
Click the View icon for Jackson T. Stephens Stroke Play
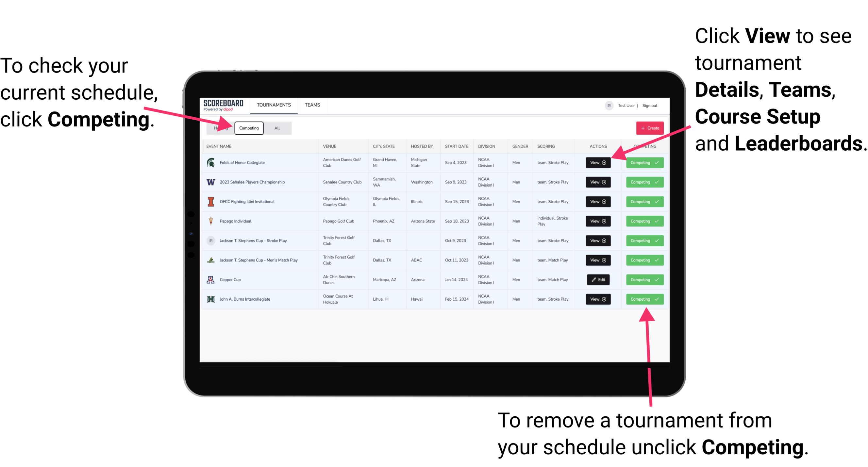pos(597,241)
